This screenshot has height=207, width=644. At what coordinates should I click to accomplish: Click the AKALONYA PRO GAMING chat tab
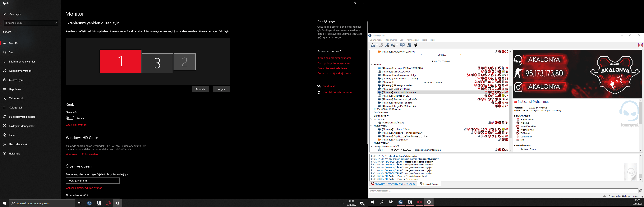(393, 184)
